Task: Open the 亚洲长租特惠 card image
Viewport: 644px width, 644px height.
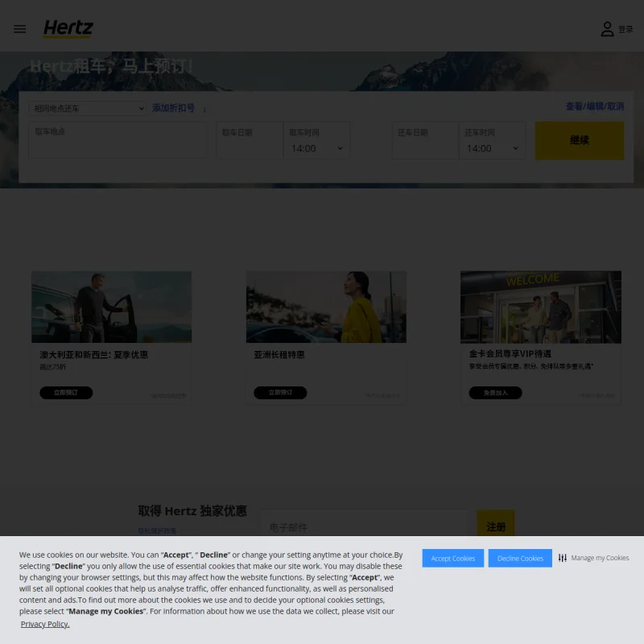Action: click(x=326, y=307)
